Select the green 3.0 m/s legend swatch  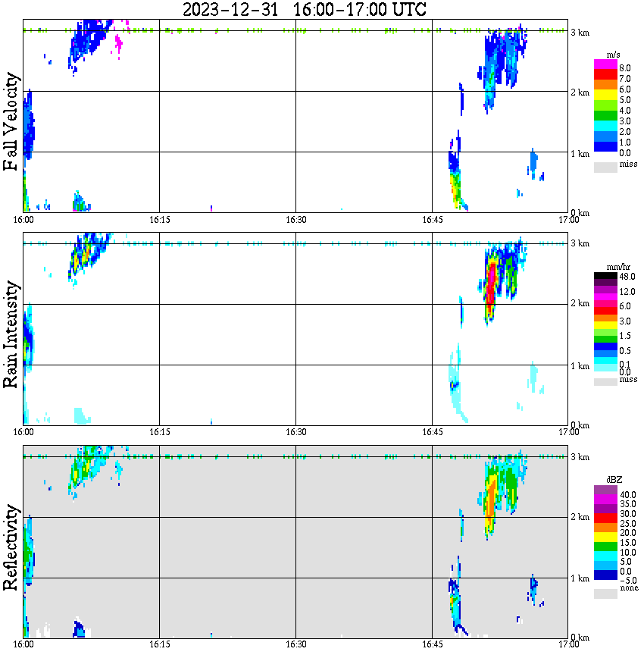(x=605, y=115)
